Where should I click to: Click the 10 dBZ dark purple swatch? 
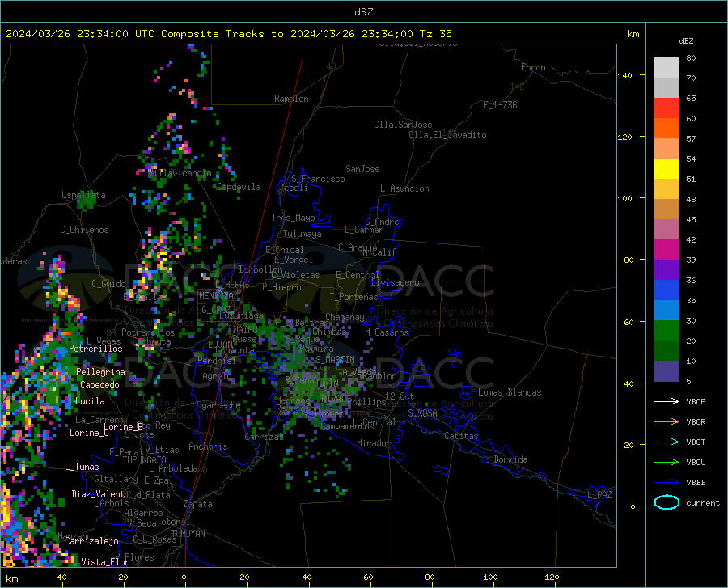667,371
